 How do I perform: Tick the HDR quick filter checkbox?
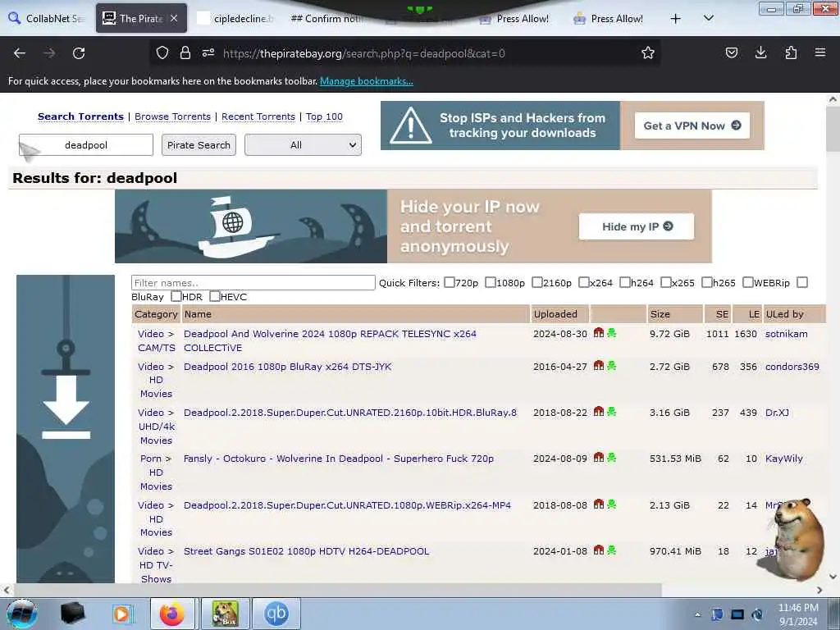point(176,296)
